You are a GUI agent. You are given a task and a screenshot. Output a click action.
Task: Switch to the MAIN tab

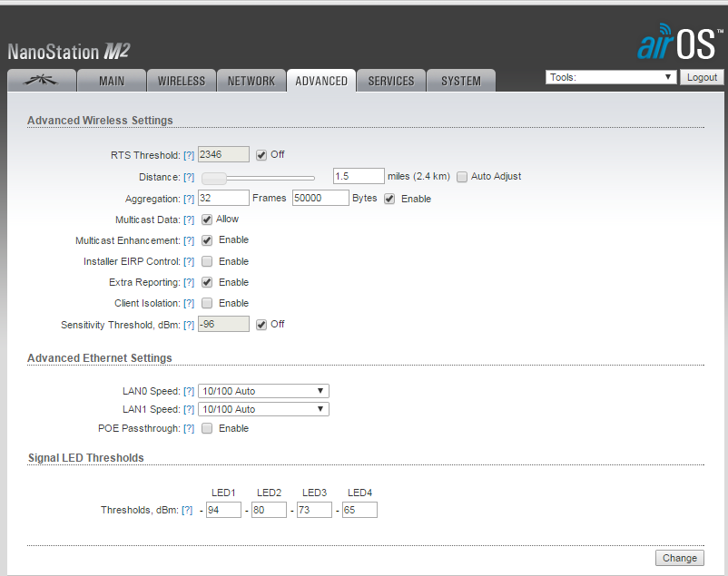pyautogui.click(x=112, y=81)
